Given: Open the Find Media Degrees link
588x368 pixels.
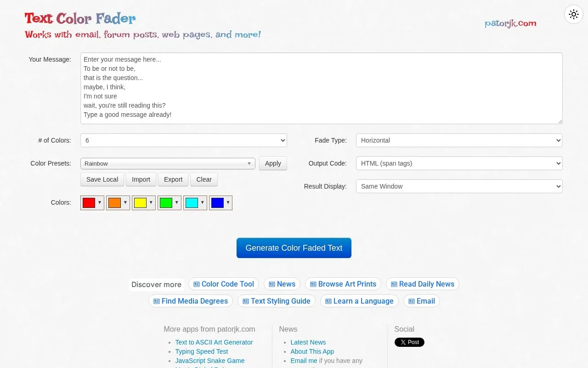Looking at the screenshot, I should [x=191, y=301].
